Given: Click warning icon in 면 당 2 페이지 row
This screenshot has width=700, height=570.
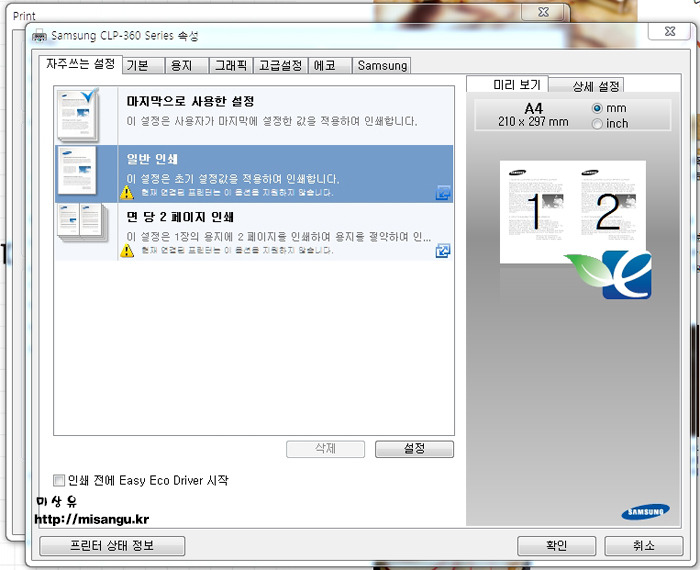Looking at the screenshot, I should point(127,250).
